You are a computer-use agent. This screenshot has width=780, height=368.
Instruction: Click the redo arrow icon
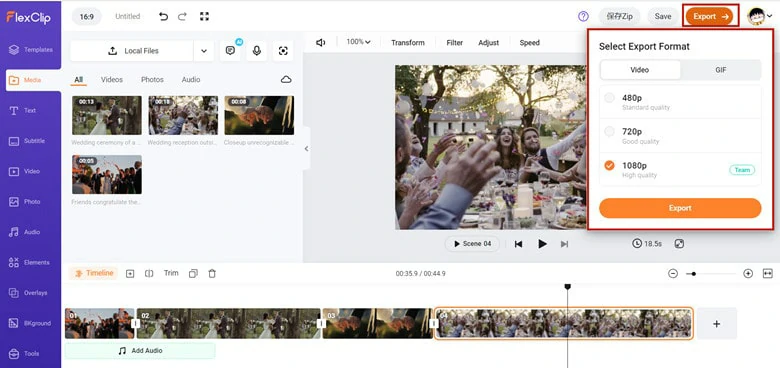click(x=182, y=16)
